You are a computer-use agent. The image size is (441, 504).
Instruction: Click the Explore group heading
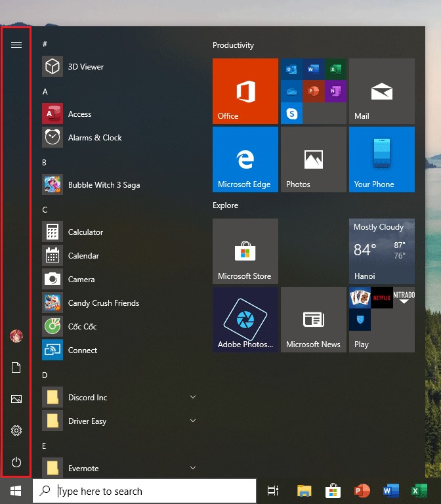coord(225,205)
